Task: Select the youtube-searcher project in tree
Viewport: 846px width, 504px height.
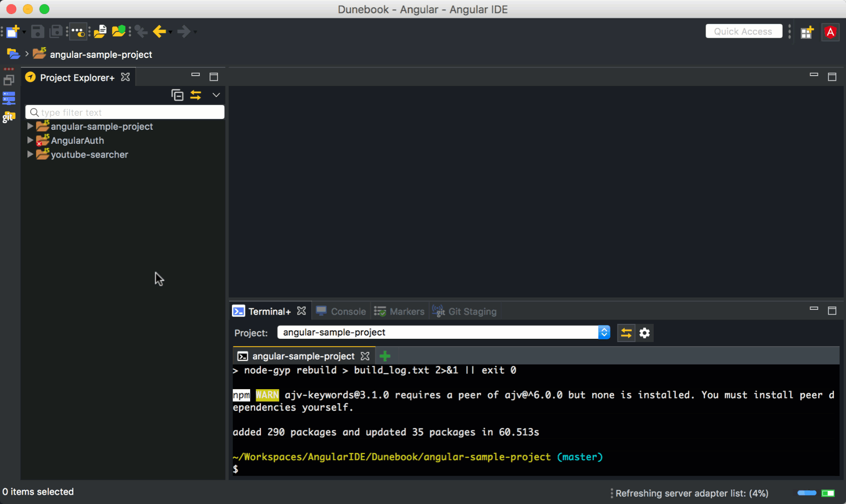Action: point(90,154)
